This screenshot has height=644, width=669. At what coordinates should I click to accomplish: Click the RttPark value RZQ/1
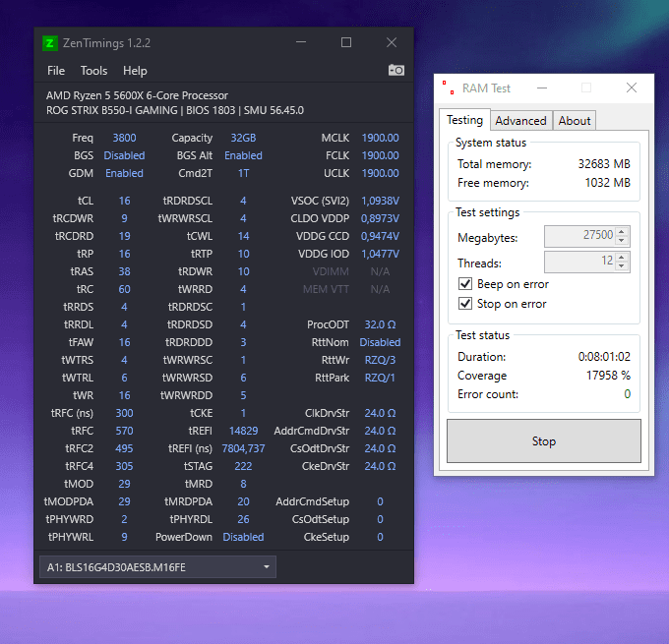[x=380, y=378]
